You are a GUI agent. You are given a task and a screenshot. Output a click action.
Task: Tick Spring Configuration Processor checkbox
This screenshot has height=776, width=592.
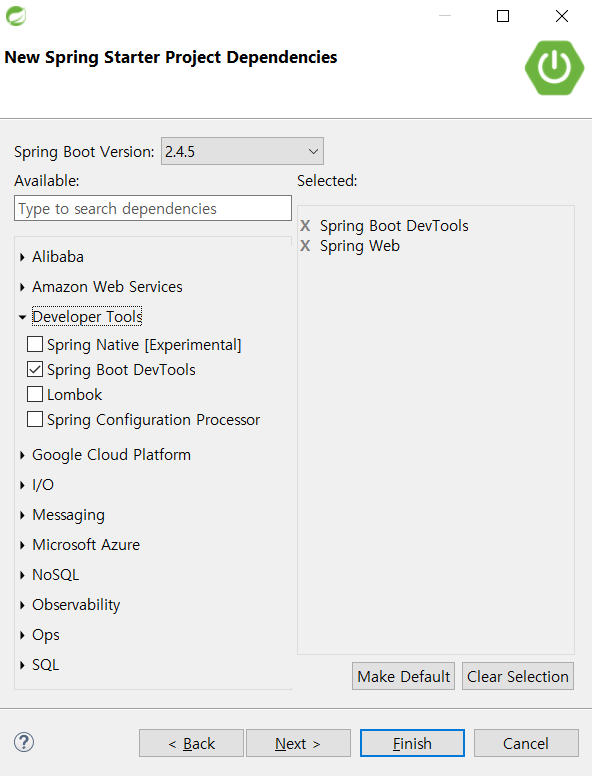(x=35, y=419)
